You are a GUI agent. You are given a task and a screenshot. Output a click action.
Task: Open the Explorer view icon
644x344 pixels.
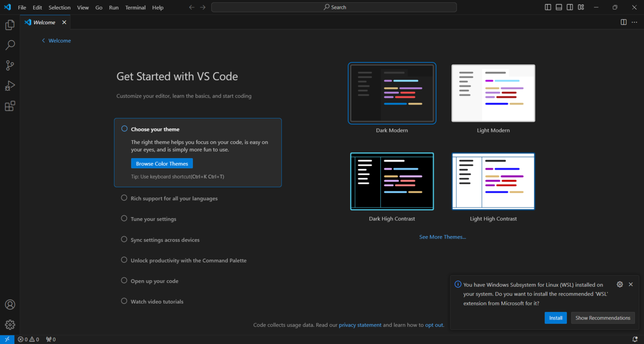click(10, 25)
